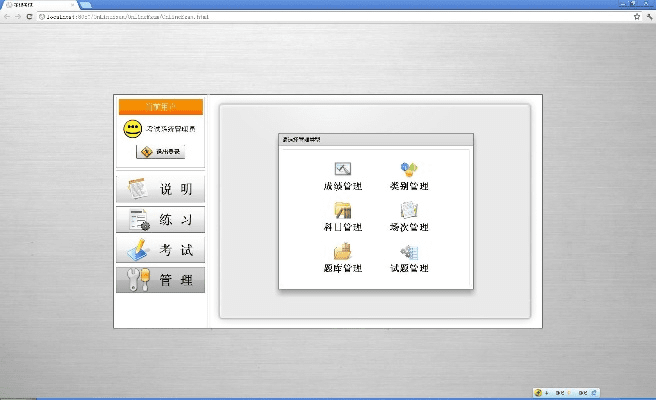Open 试题管理 (exam question management) icon

click(x=408, y=252)
